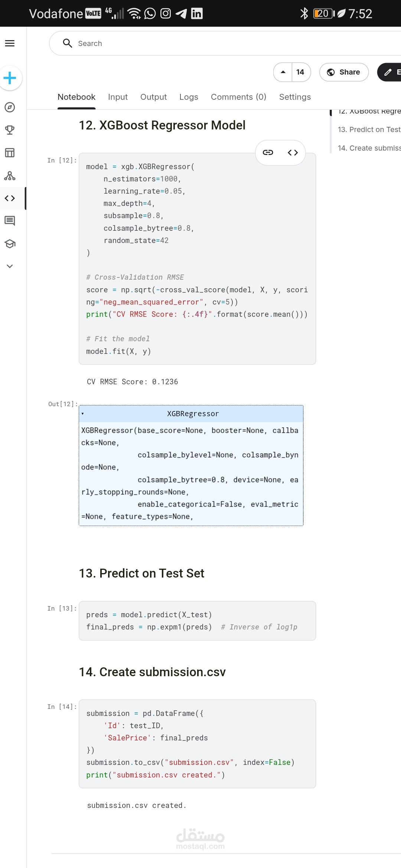
Task: Click the In [14] cell label
Action: (x=62, y=707)
